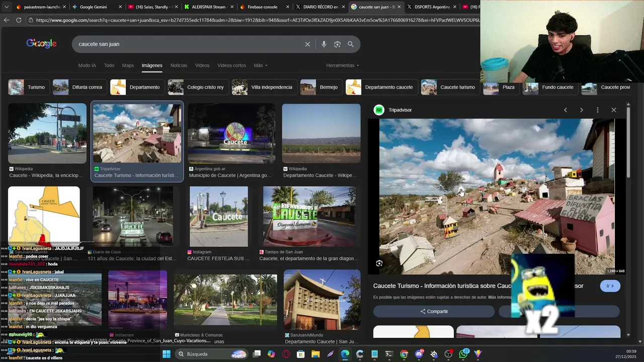This screenshot has height=362, width=644.
Task: Open the Herramientas dropdown
Action: pyautogui.click(x=343, y=65)
